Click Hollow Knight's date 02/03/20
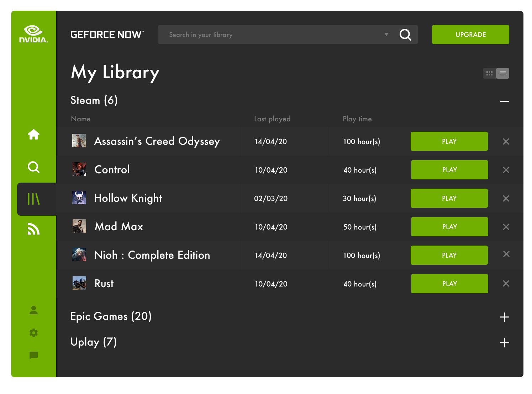 coord(271,199)
